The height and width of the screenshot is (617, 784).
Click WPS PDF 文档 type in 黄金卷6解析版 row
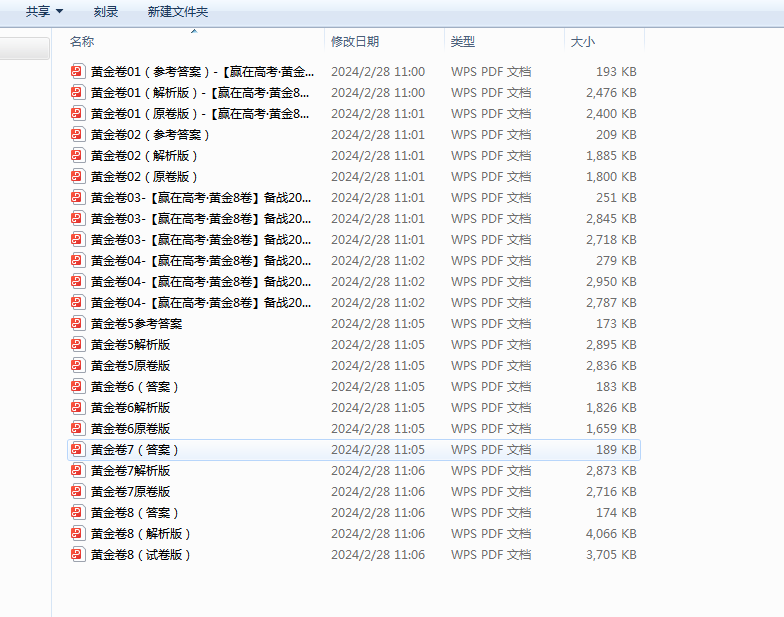[491, 408]
